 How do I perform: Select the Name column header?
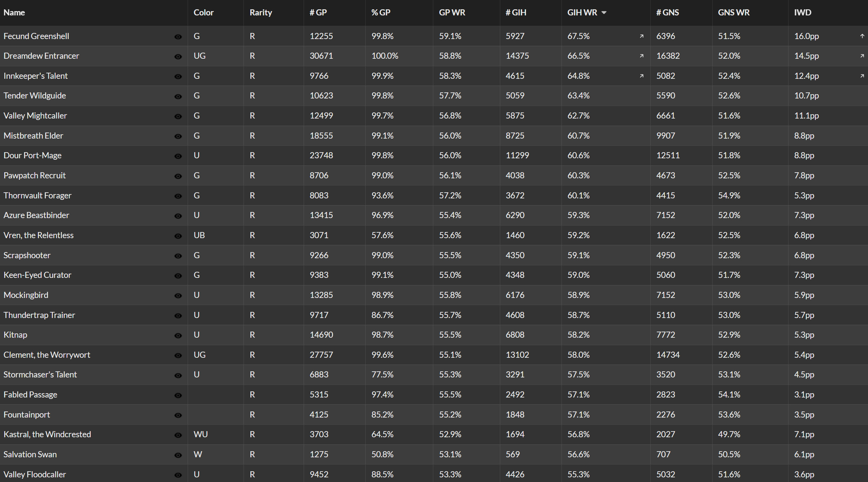14,13
